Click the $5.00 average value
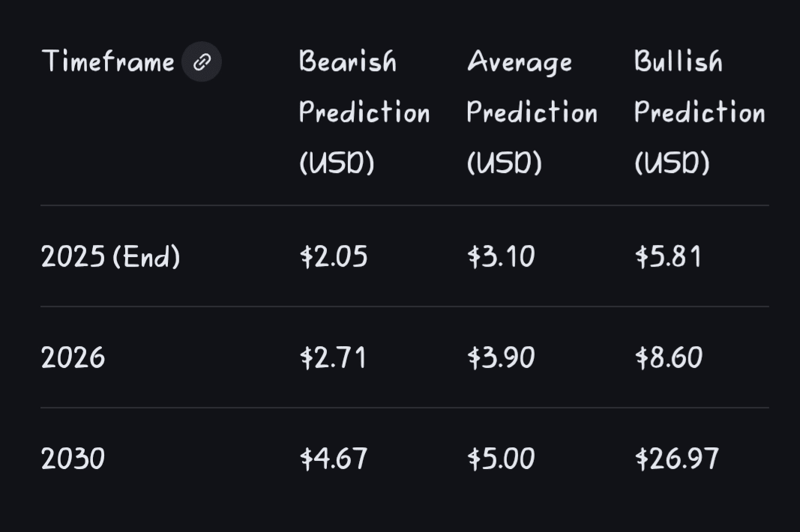800x532 pixels. 501,459
